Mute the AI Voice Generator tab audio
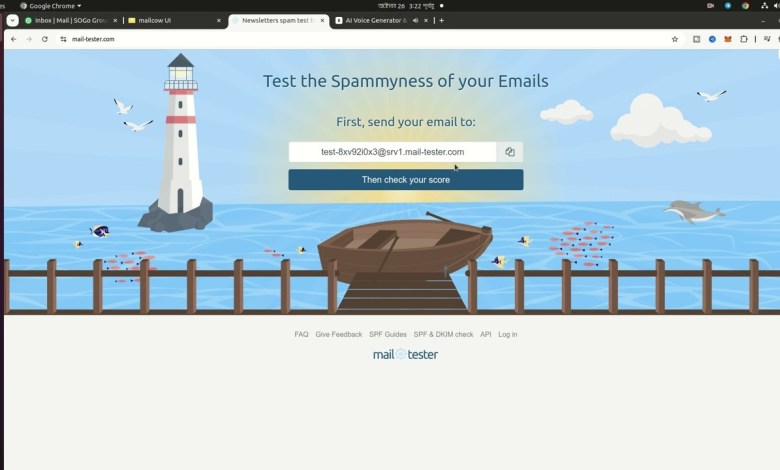 pyautogui.click(x=415, y=20)
